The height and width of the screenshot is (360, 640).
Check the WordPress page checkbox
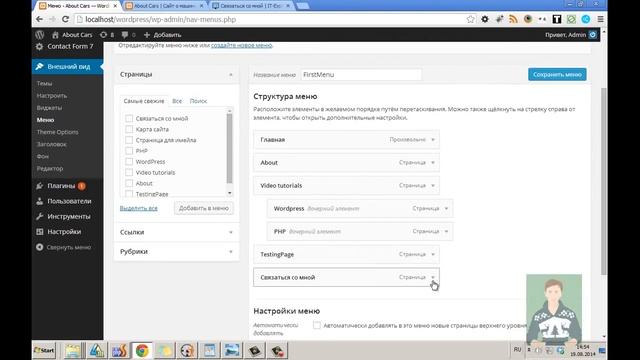point(129,162)
